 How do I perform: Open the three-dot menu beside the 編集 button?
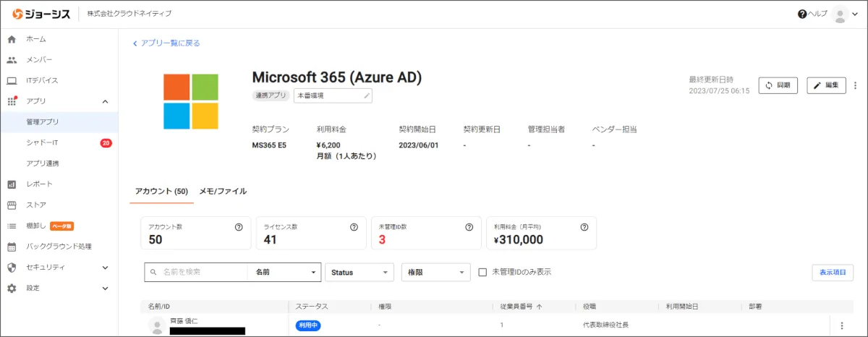pyautogui.click(x=856, y=85)
